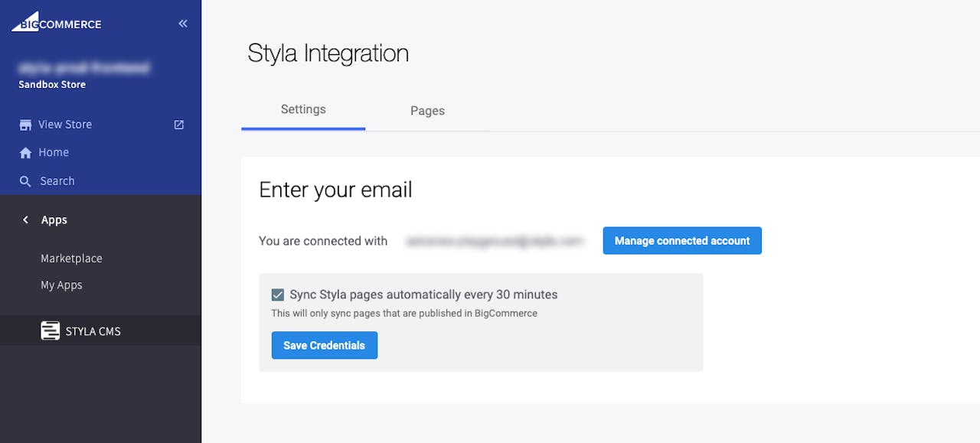
Task: Click the back chevron beside Apps
Action: (25, 220)
